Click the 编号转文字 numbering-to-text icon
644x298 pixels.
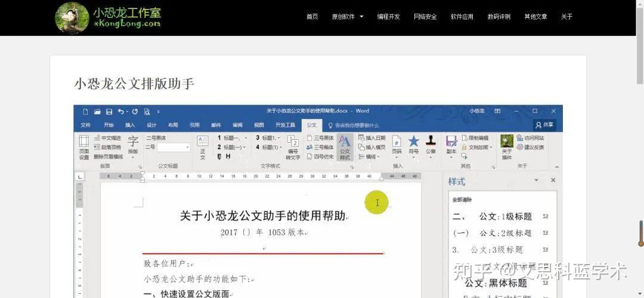click(293, 147)
